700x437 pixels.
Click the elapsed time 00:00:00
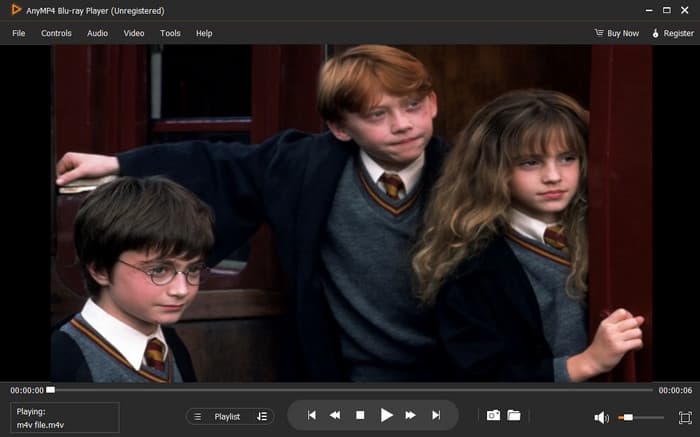[27, 390]
